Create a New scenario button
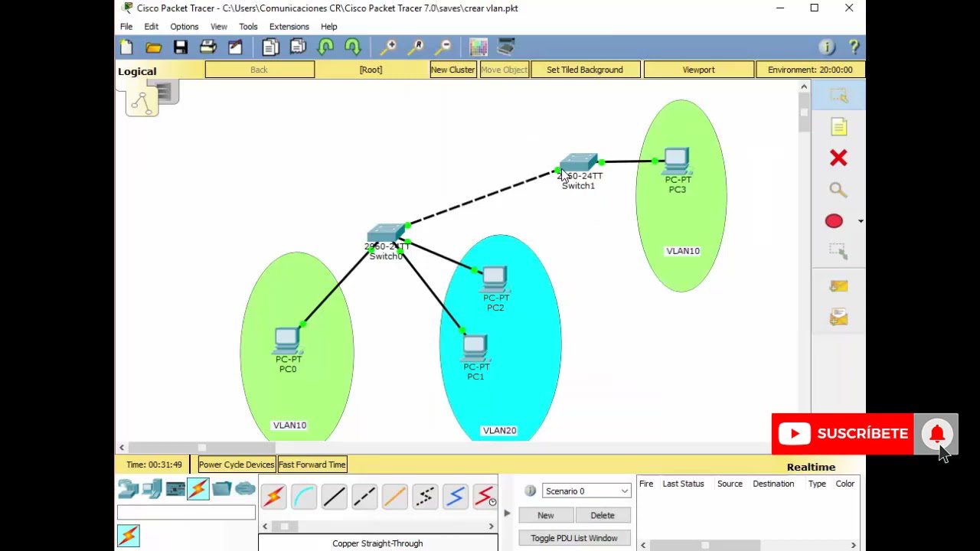The image size is (980, 551). [x=546, y=515]
